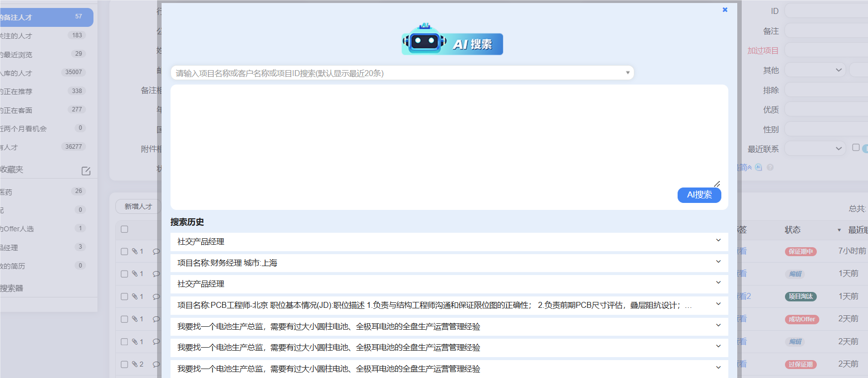Click the 项目淘汰 status badge
Image resolution: width=868 pixels, height=378 pixels.
[800, 296]
